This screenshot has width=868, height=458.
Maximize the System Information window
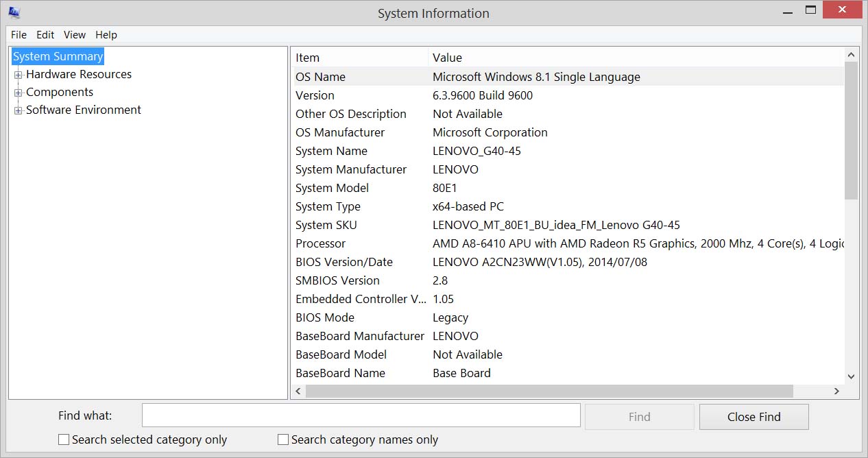[810, 10]
